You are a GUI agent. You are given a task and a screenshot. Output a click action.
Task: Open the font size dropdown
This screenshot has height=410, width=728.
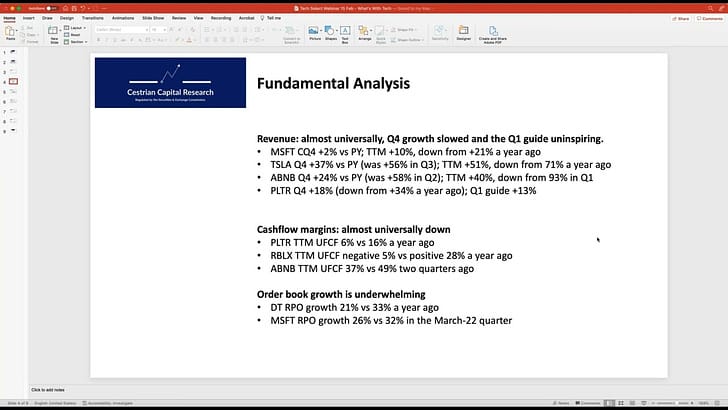(x=158, y=30)
